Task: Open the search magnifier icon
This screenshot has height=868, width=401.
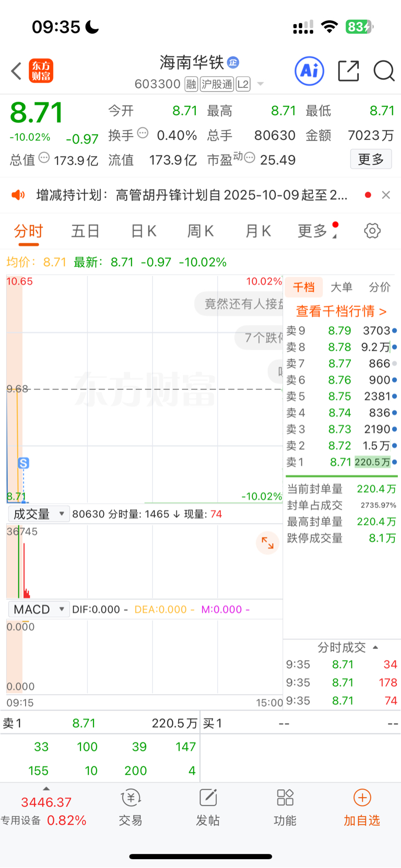Action: point(384,71)
